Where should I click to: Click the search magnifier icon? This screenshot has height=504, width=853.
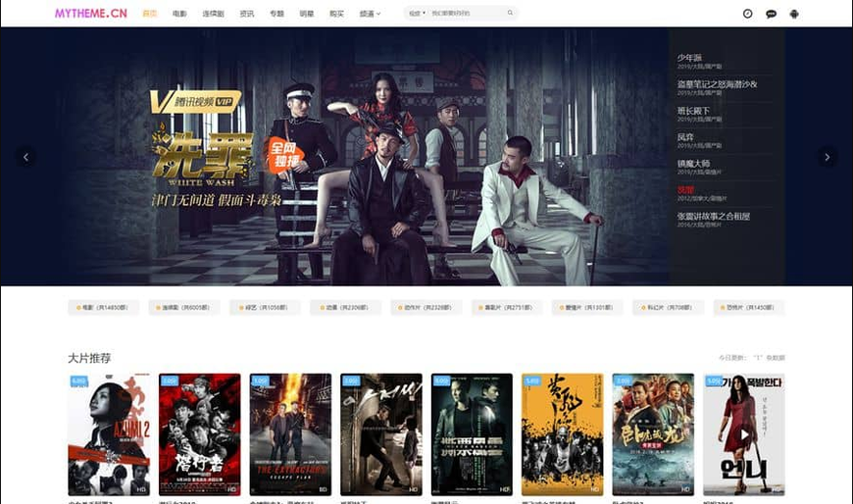pos(510,14)
